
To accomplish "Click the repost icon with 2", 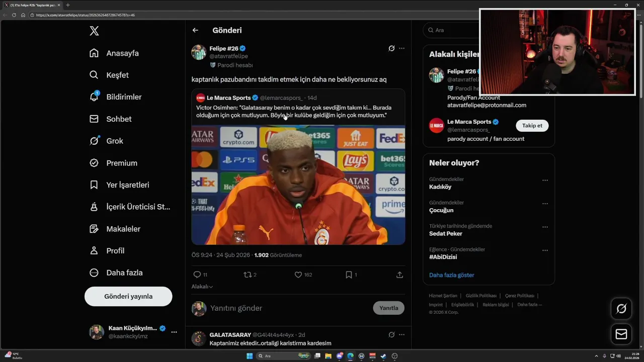I will (250, 275).
